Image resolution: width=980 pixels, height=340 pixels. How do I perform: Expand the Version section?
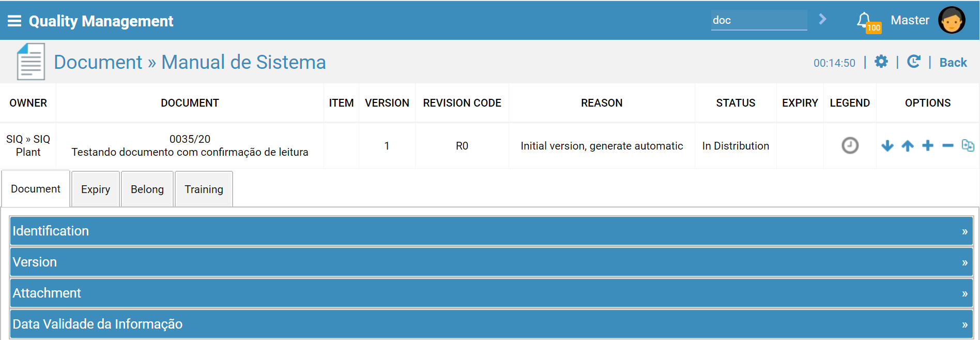tap(491, 262)
